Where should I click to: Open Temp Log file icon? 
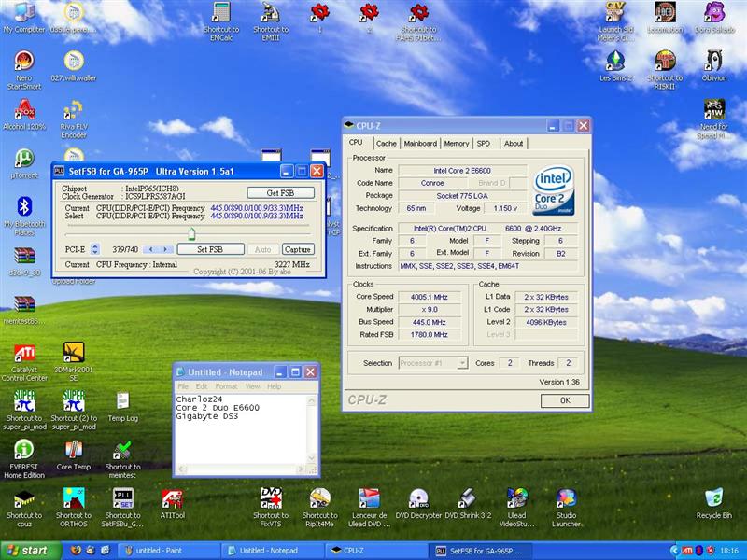tap(122, 407)
